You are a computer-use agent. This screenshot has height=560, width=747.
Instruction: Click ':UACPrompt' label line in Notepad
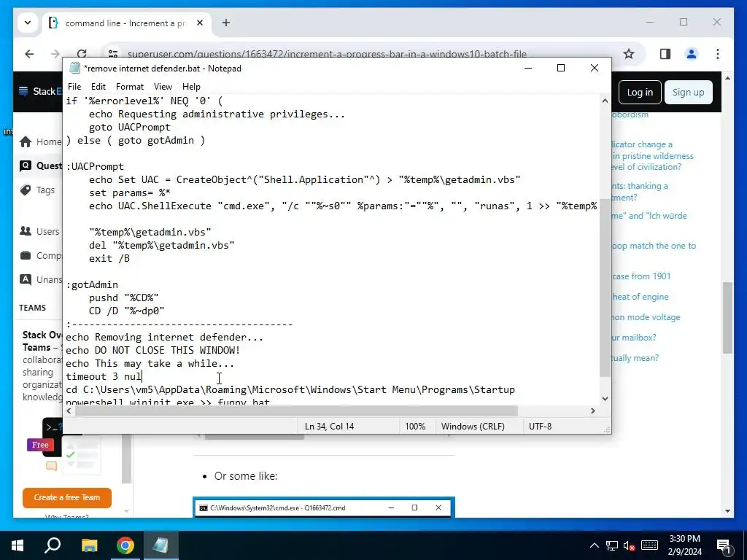[x=95, y=166]
